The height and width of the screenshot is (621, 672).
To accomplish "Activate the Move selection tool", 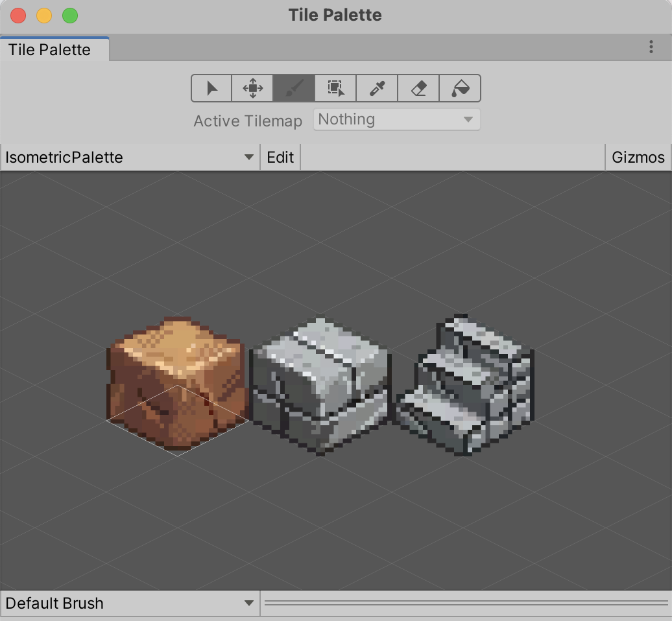I will [252, 88].
